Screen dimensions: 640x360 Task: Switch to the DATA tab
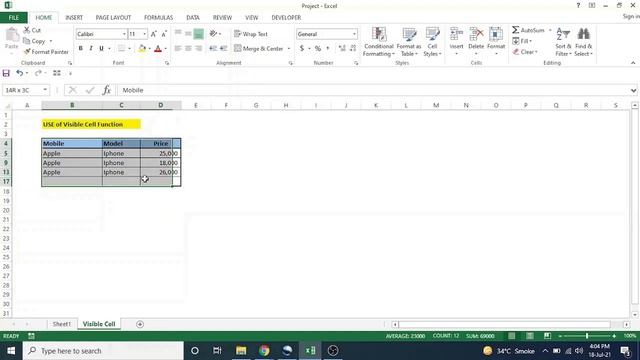(193, 18)
